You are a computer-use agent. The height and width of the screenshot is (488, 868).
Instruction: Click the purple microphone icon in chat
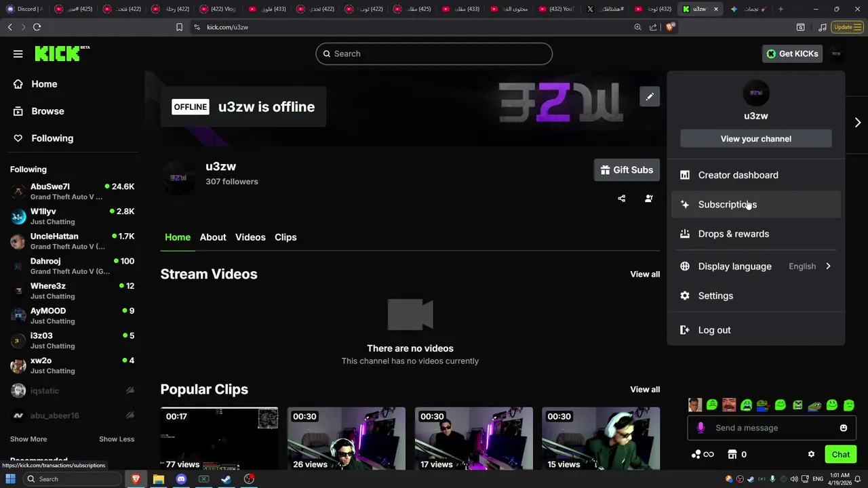[x=701, y=428]
